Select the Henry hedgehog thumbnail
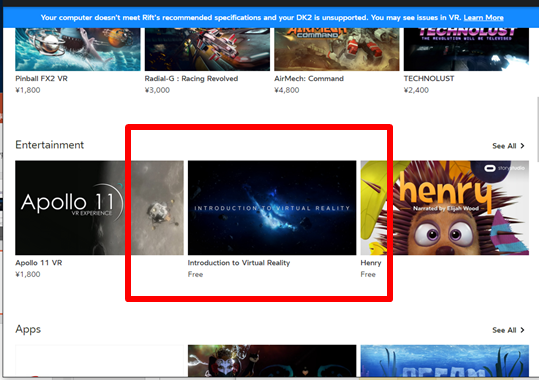Image resolution: width=539 pixels, height=380 pixels. 445,208
